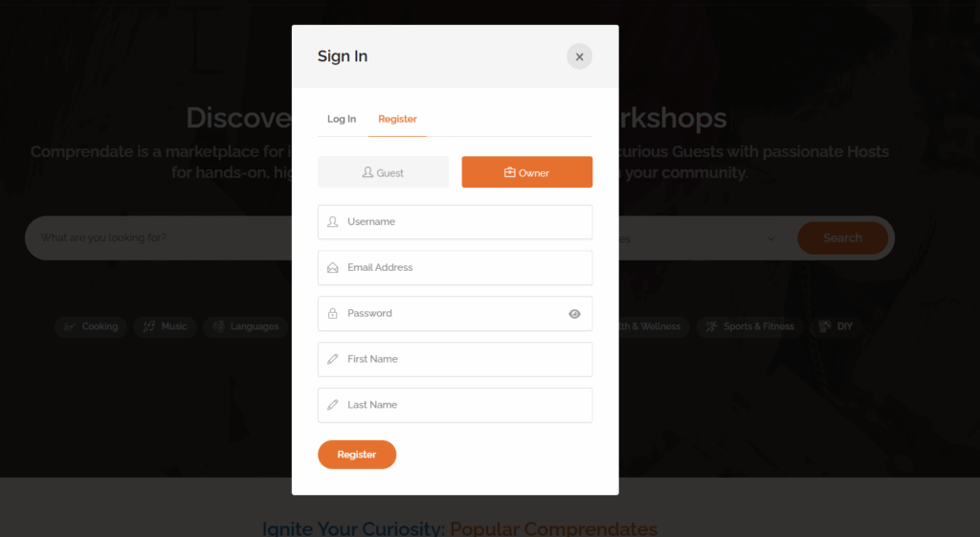Click the pencil icon beside Last Name
The image size is (980, 537).
tap(332, 405)
